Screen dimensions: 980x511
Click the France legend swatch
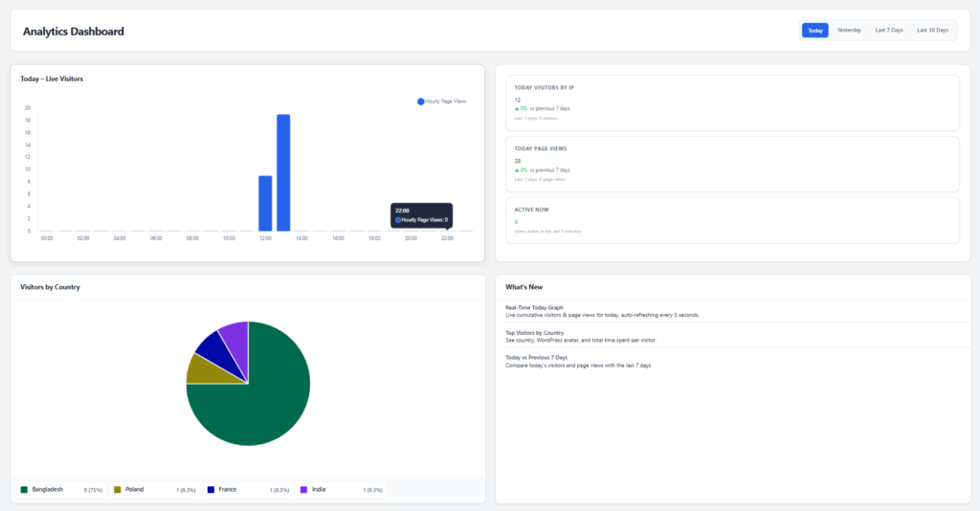point(211,489)
